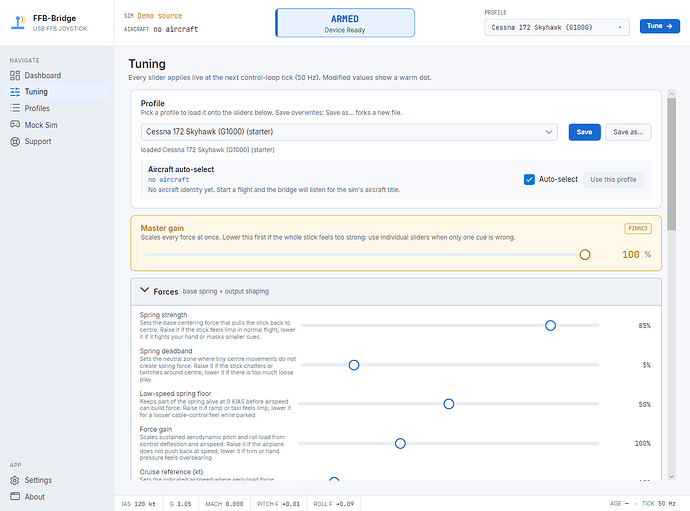
Task: Click the 'Cruise reference (kt)' label
Action: 171,471
